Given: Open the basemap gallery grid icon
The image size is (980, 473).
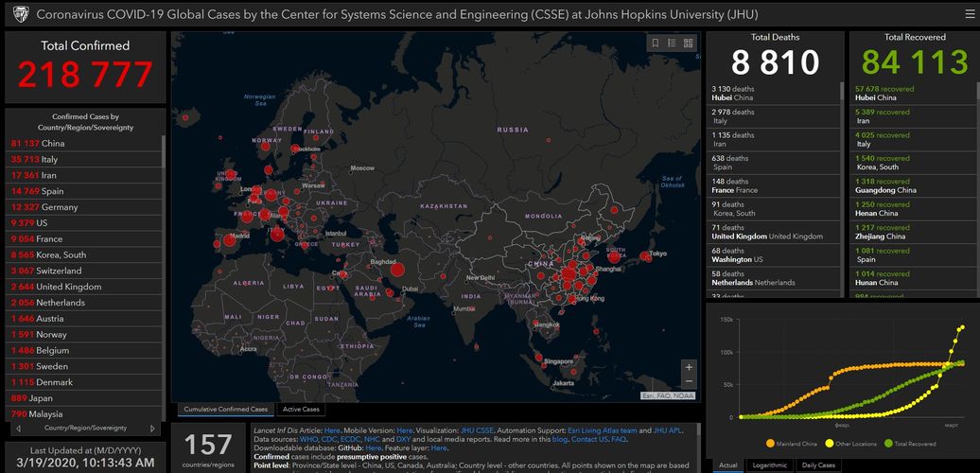Looking at the screenshot, I should click(689, 43).
